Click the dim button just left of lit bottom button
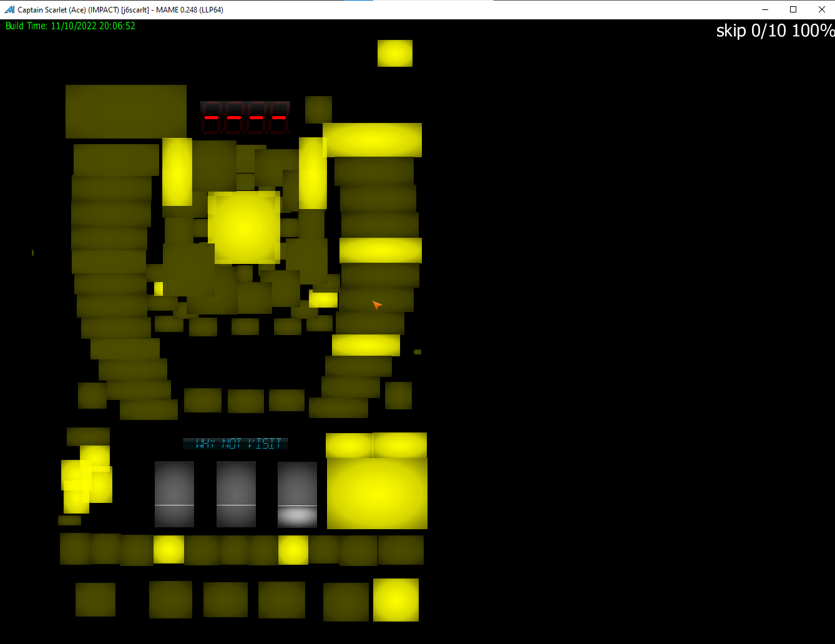The image size is (835, 644). [x=346, y=602]
